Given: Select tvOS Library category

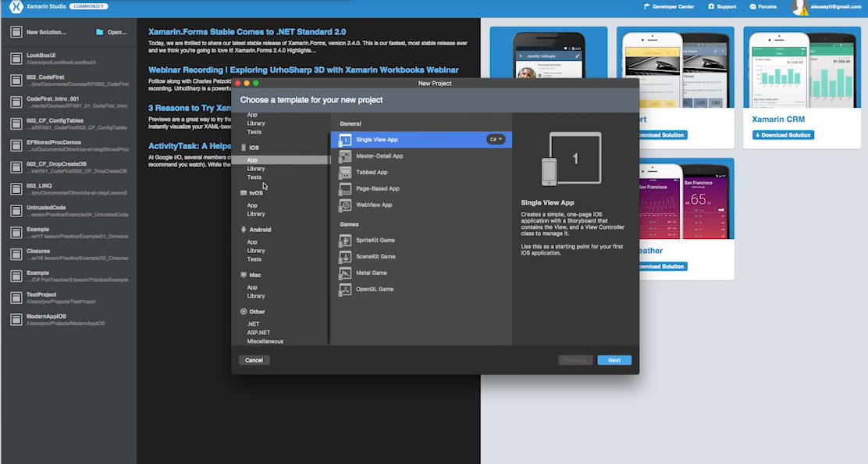Looking at the screenshot, I should click(x=256, y=214).
